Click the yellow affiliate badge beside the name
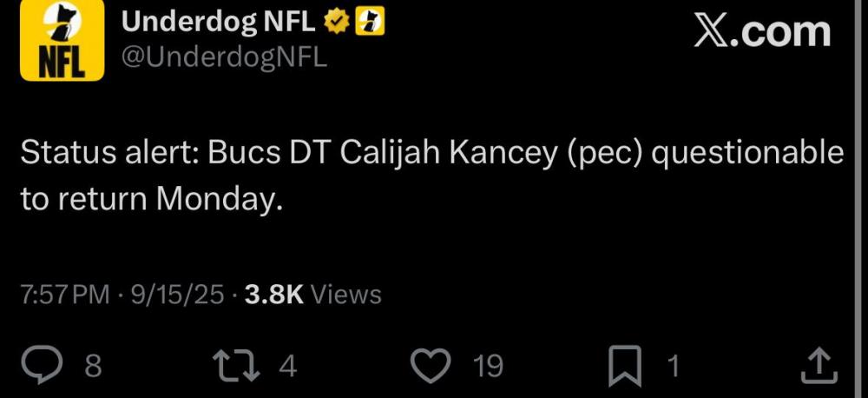The height and width of the screenshot is (398, 868). point(371,23)
